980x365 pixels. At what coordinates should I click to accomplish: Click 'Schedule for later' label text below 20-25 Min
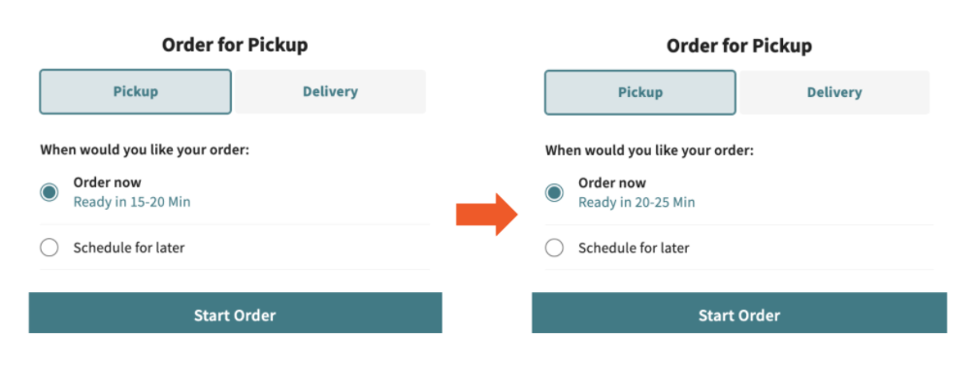pyautogui.click(x=634, y=249)
